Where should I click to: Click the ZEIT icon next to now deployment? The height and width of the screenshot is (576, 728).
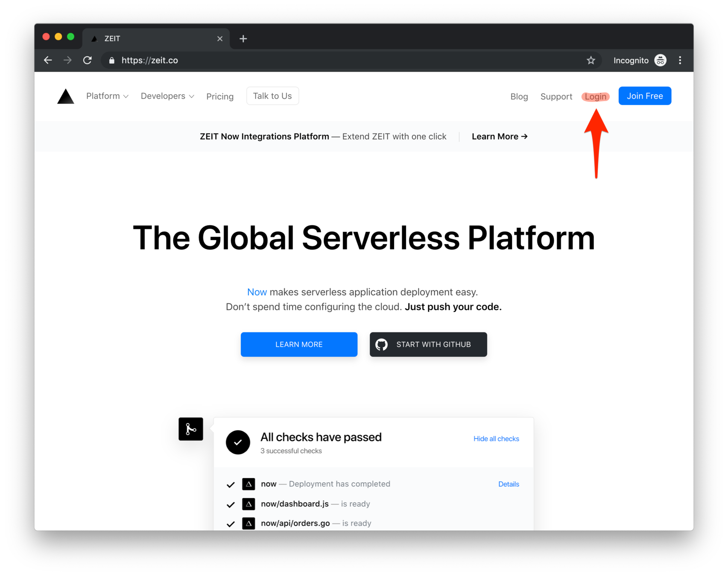[x=249, y=484]
